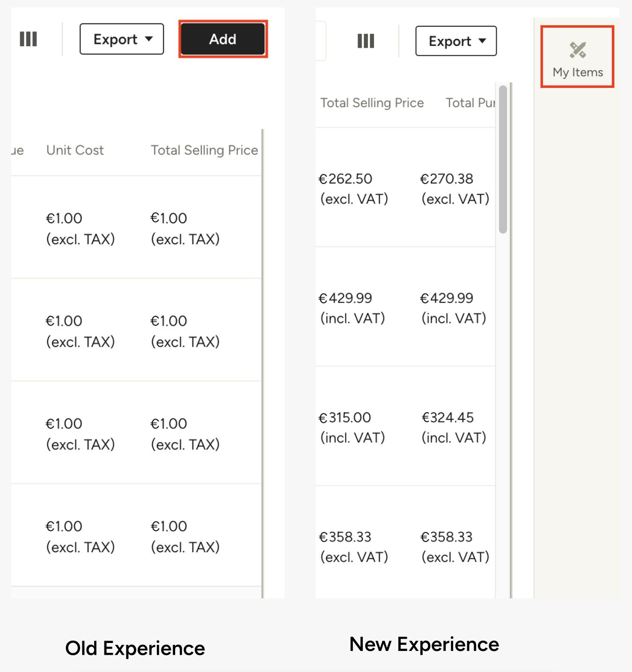The height and width of the screenshot is (672, 632).
Task: Click the first €358.33 (excl. VAT) cell
Action: coord(353,547)
